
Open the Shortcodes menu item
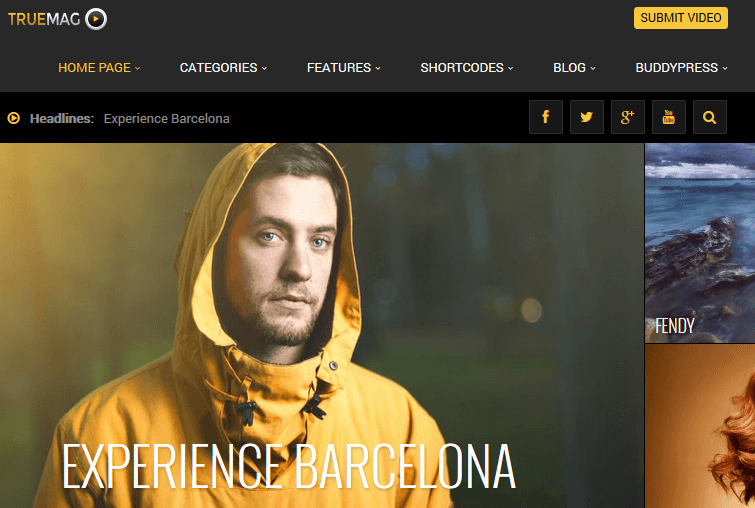click(467, 68)
